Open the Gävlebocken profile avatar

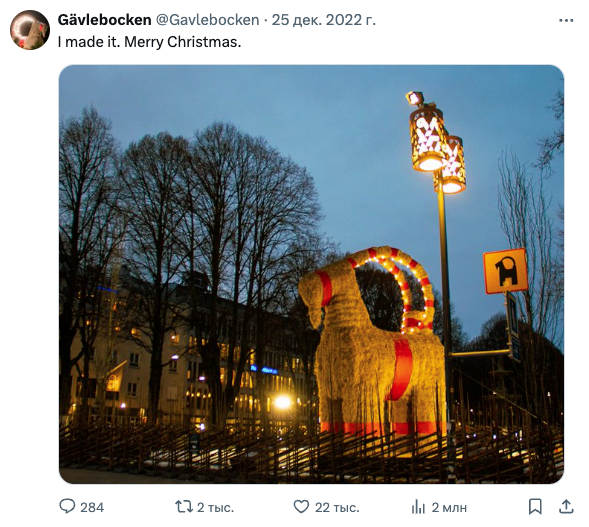point(30,30)
